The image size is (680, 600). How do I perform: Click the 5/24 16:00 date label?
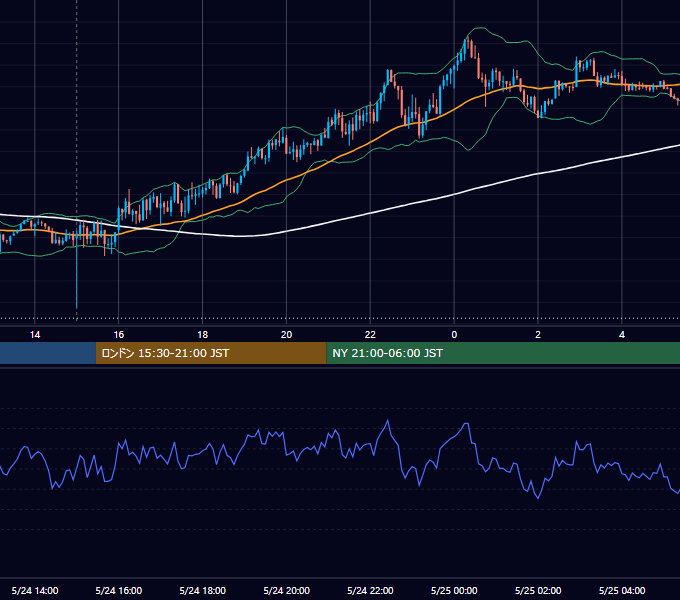point(118,590)
